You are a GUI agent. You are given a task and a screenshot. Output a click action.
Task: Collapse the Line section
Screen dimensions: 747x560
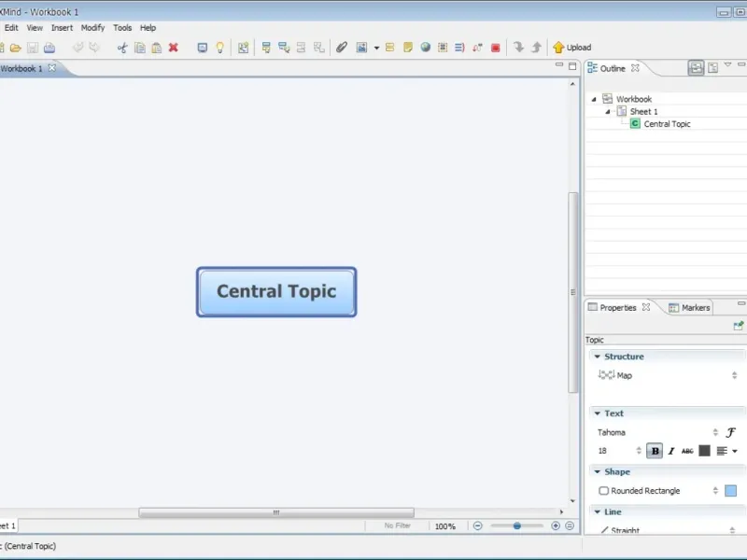(x=598, y=511)
